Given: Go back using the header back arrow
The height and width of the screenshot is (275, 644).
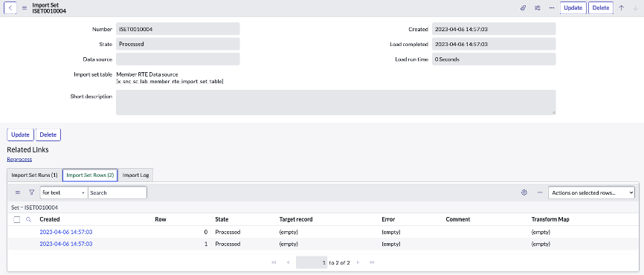Looking at the screenshot, I should tap(10, 7).
